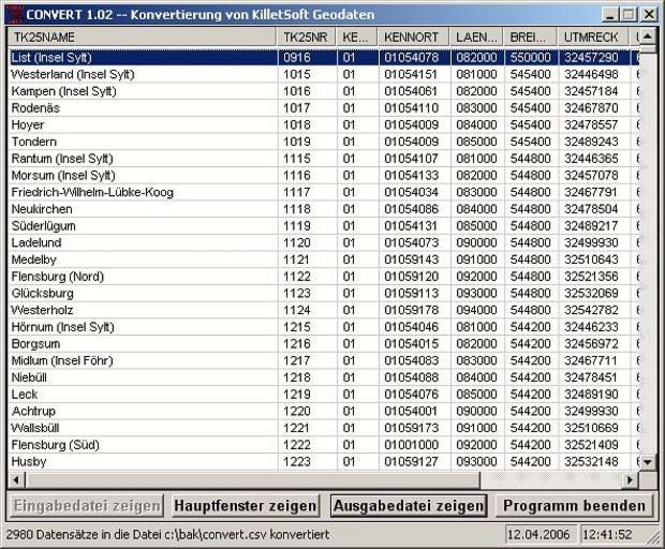Select the Rodenäs row
Screen dimensions: 665x549
click(x=323, y=108)
